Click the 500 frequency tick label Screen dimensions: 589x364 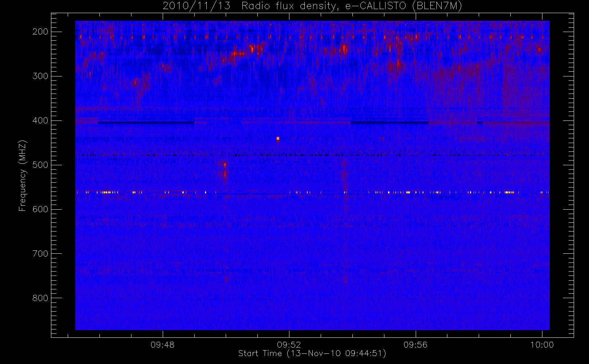(40, 165)
